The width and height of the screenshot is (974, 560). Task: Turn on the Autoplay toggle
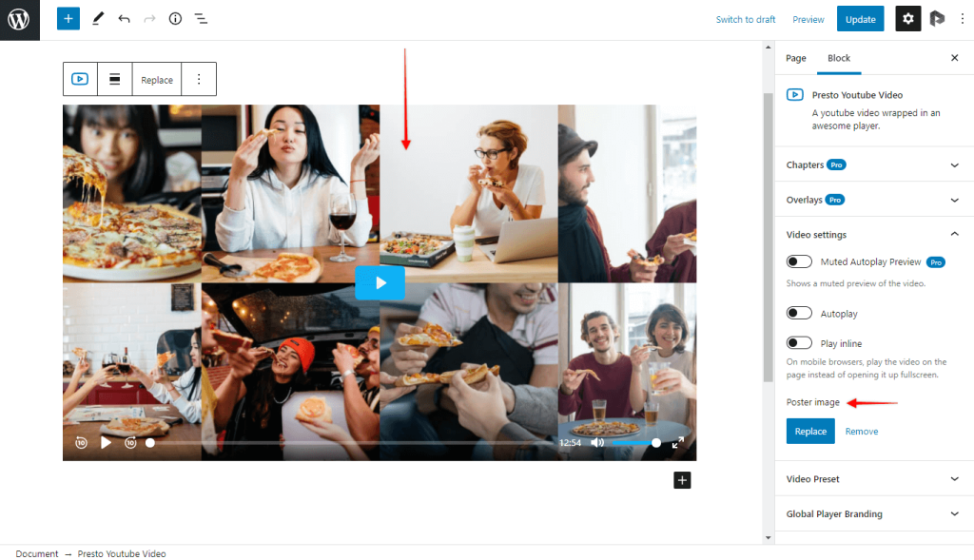[799, 313]
